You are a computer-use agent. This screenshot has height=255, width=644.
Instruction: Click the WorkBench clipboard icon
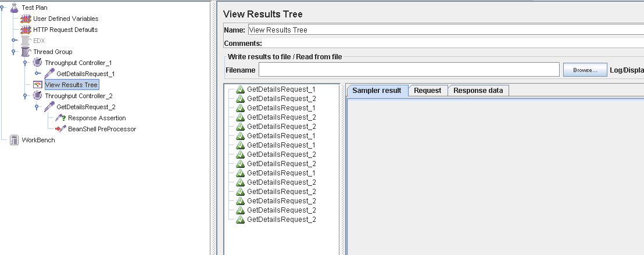(15, 140)
